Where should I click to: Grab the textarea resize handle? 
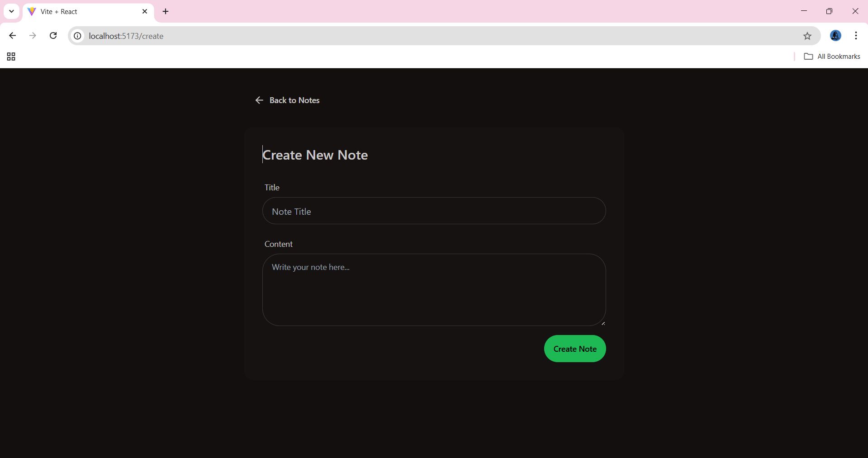click(602, 323)
